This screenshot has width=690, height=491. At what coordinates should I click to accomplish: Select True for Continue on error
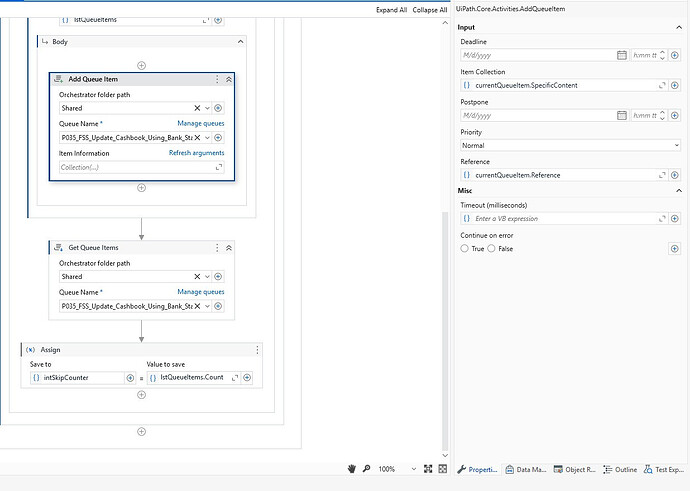(x=464, y=249)
